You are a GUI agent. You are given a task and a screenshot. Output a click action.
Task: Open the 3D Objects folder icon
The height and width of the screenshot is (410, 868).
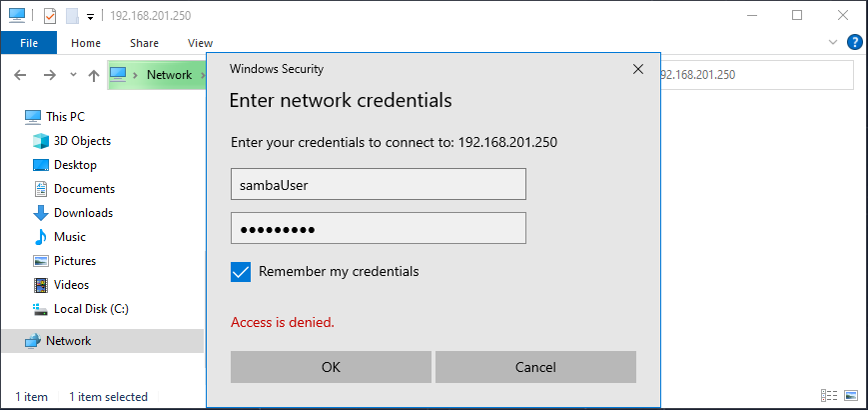(41, 141)
